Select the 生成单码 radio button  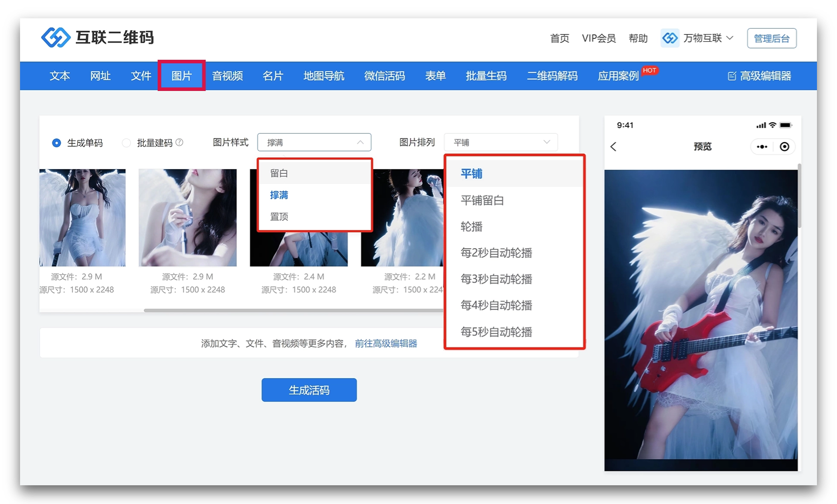56,143
